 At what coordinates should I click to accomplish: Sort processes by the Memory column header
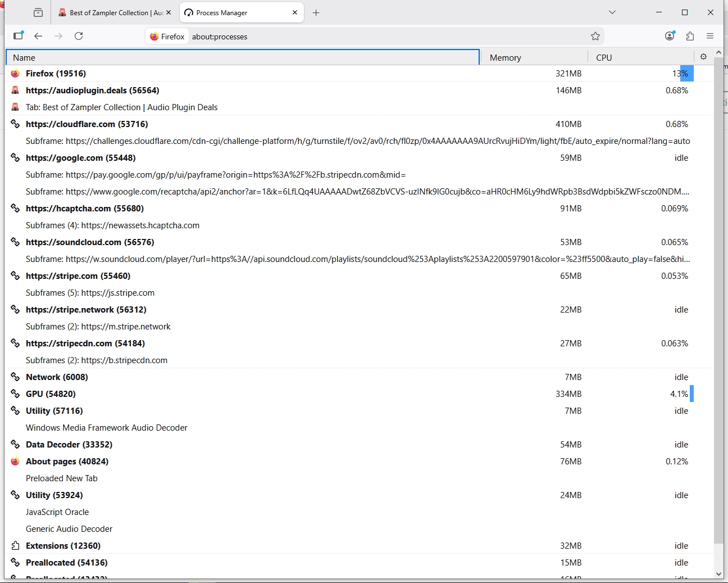click(534, 57)
